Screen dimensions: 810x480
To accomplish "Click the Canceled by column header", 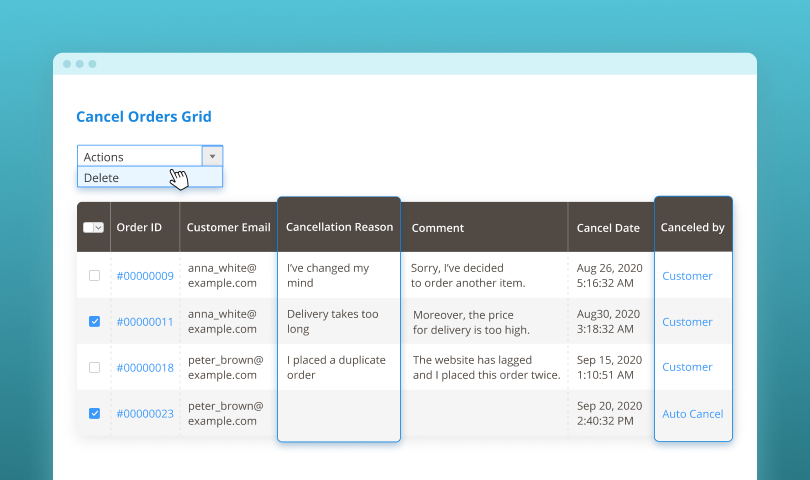I will pyautogui.click(x=692, y=227).
